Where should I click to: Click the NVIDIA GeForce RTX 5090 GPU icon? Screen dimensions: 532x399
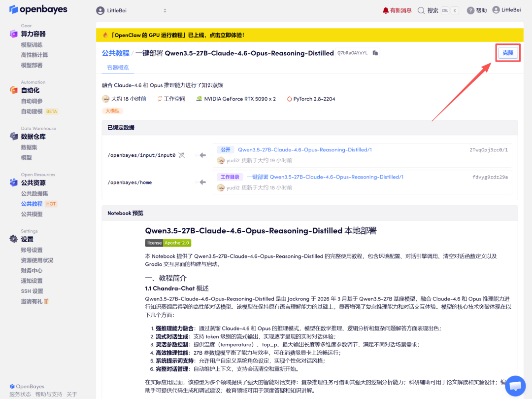199,99
